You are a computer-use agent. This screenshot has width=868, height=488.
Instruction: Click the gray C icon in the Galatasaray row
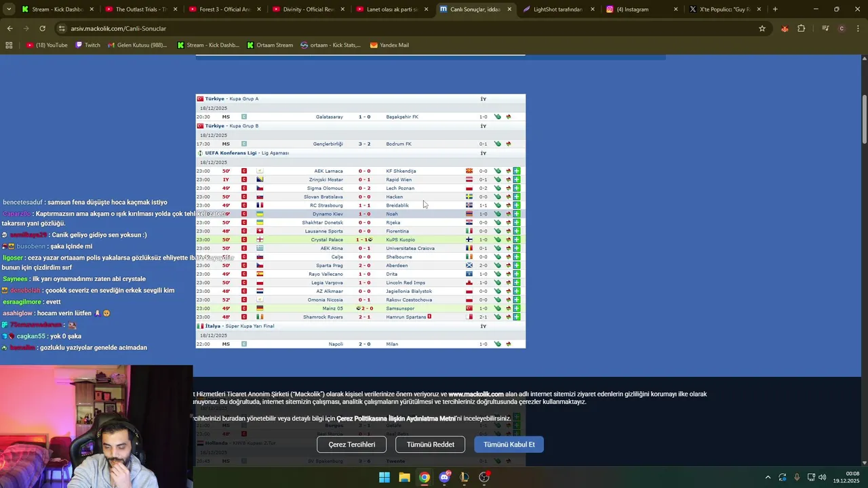[244, 117]
